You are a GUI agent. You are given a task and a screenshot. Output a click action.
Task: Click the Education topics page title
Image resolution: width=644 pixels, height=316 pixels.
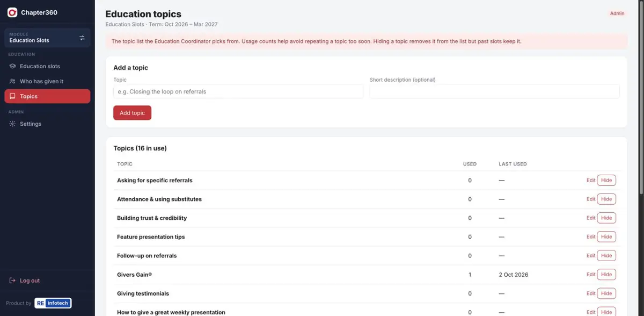coord(143,15)
